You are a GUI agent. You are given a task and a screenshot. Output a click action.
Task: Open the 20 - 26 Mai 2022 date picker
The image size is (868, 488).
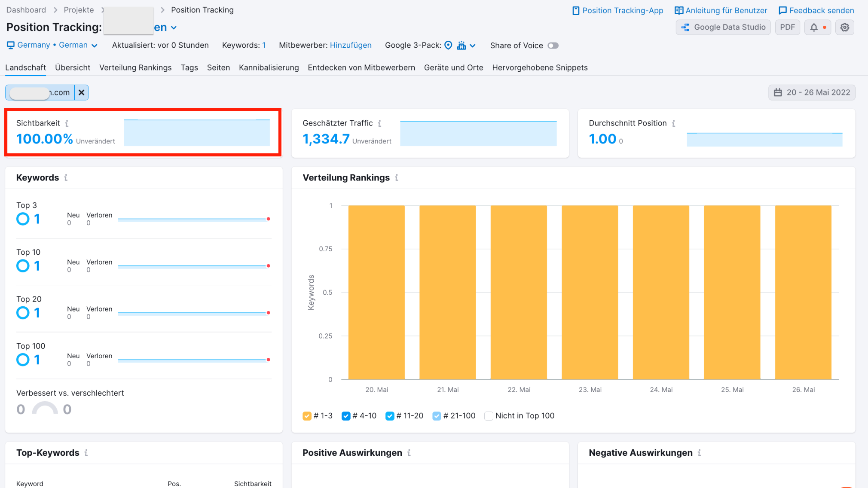tap(812, 92)
